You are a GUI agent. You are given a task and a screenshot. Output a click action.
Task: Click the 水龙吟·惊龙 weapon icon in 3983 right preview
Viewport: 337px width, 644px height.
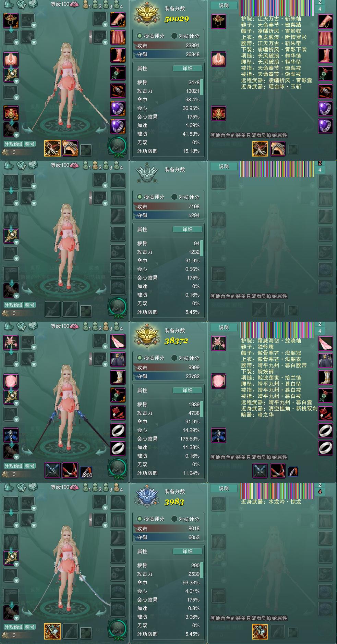260,632
